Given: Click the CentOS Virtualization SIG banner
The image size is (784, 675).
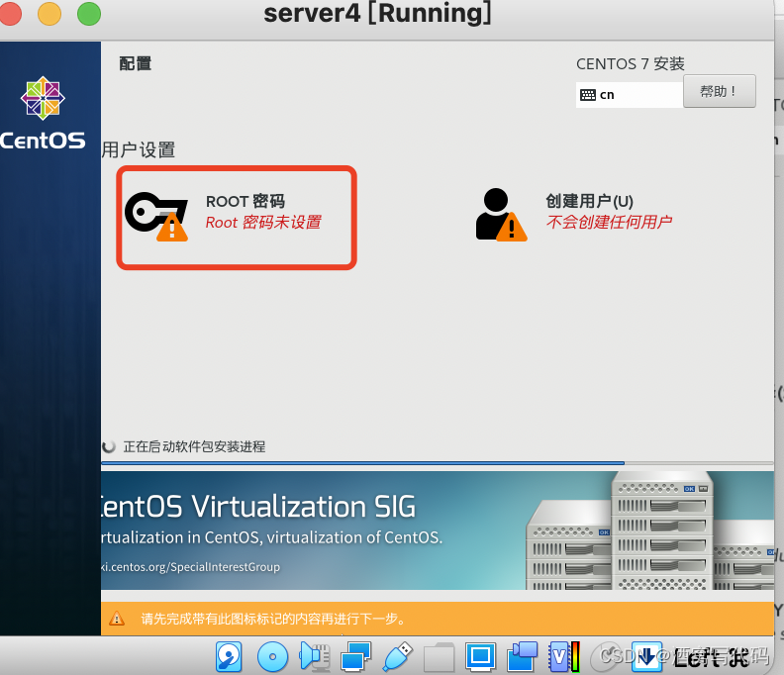Looking at the screenshot, I should (437, 530).
